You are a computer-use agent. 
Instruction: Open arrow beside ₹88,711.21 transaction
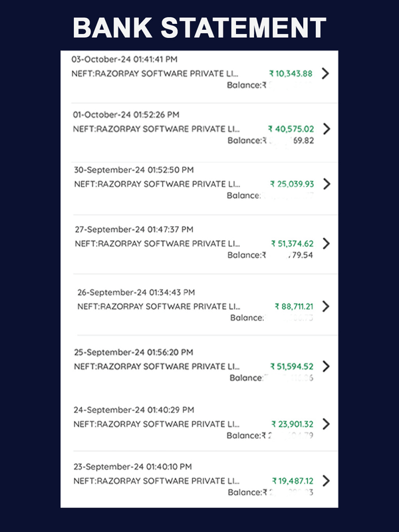[325, 307]
